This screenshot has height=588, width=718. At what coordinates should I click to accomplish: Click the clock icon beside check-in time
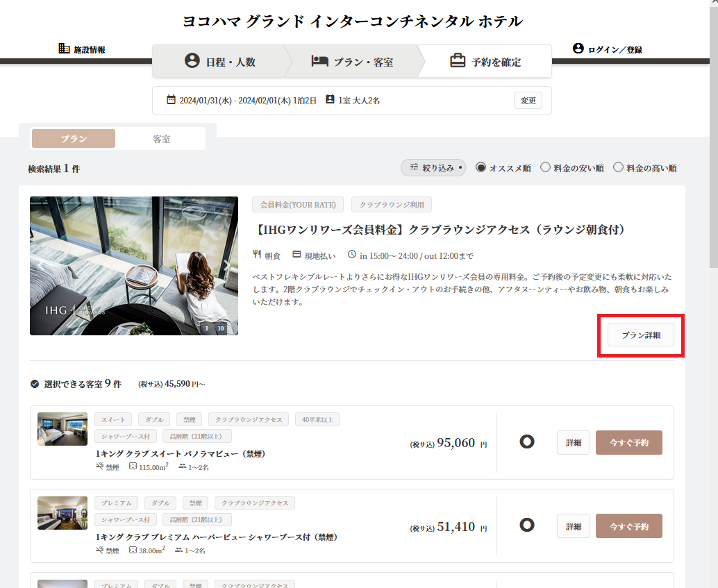[351, 254]
